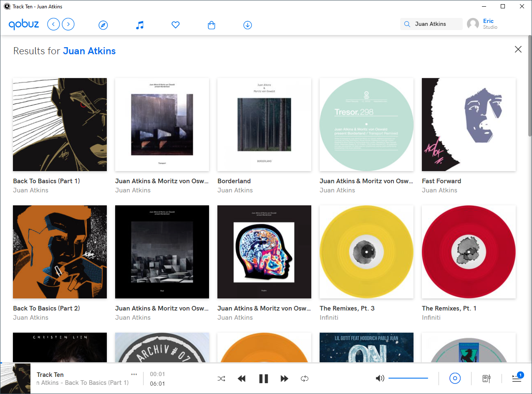Click the Juan Atkins search field
Image resolution: width=532 pixels, height=394 pixels.
pyautogui.click(x=431, y=24)
